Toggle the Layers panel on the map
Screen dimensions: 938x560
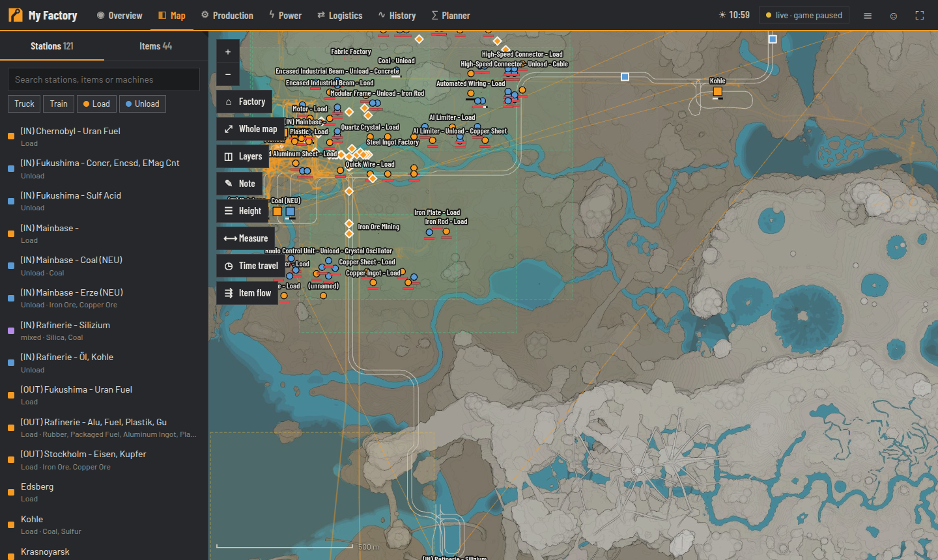(x=243, y=156)
